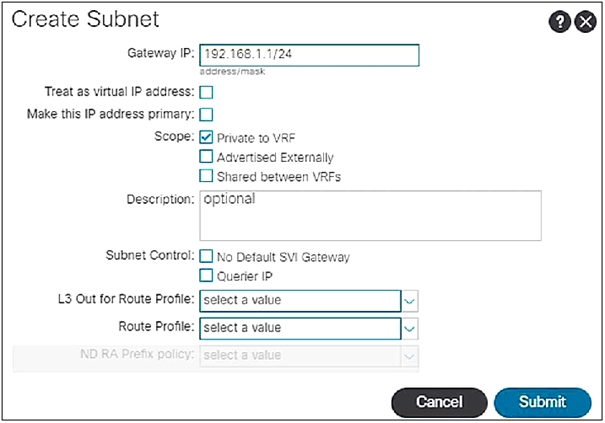
Task: Click the Gateway IP address field
Action: 307,55
